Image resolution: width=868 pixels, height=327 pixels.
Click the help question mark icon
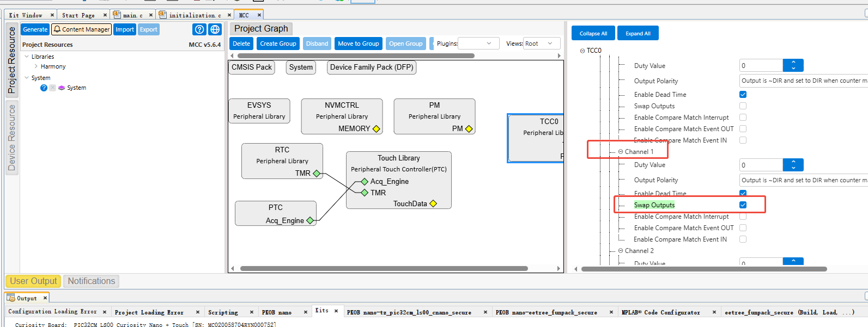[199, 29]
